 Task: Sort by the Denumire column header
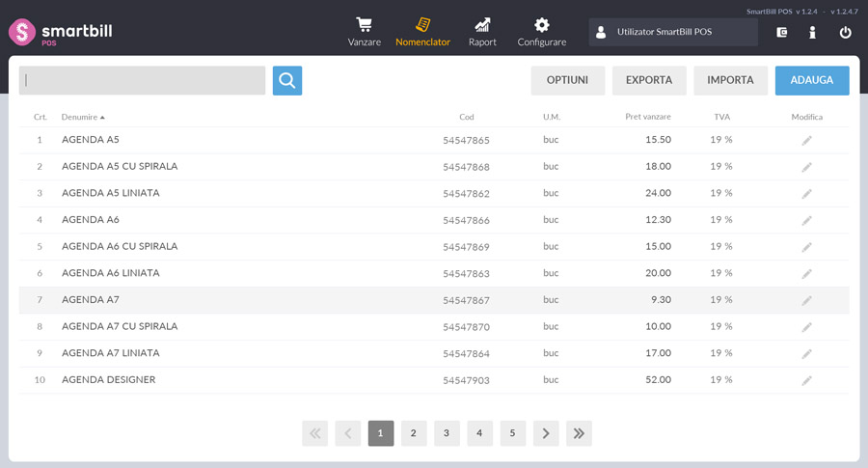point(82,117)
